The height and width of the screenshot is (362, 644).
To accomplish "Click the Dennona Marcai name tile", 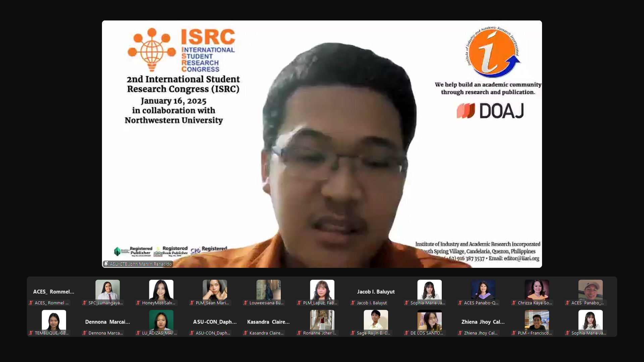I will tap(107, 322).
